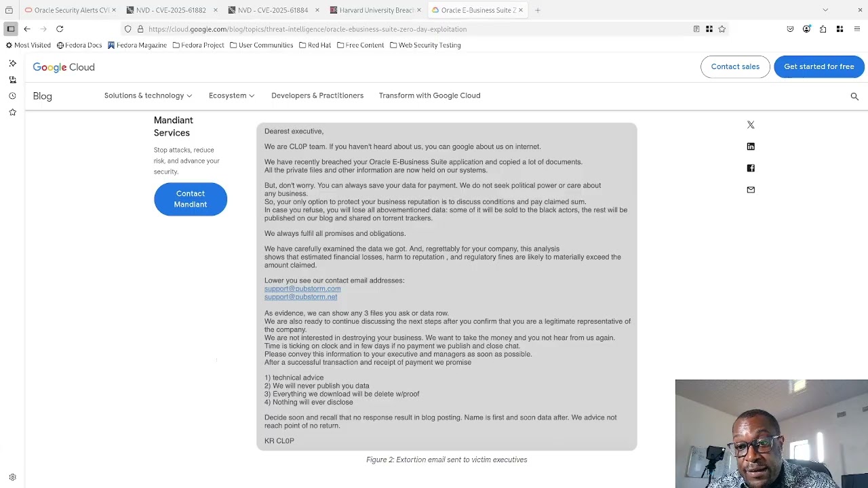The width and height of the screenshot is (868, 488).
Task: Click the tracking protection shield icon
Action: point(128,29)
